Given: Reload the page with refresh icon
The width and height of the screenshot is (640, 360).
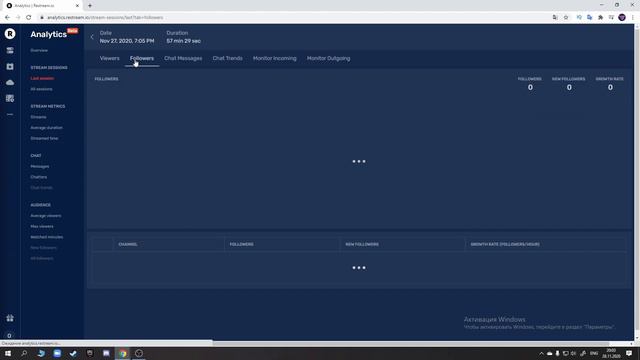Looking at the screenshot, I should [29, 18].
